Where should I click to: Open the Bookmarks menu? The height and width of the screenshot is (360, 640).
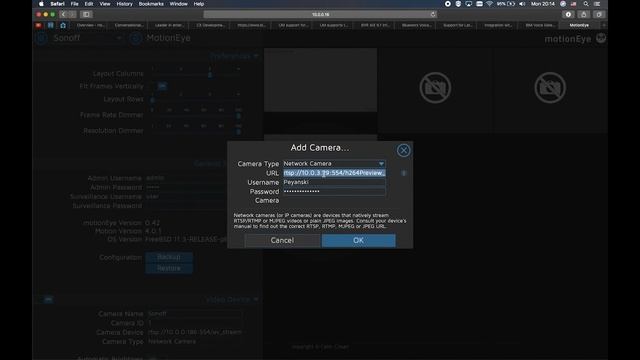(151, 4)
